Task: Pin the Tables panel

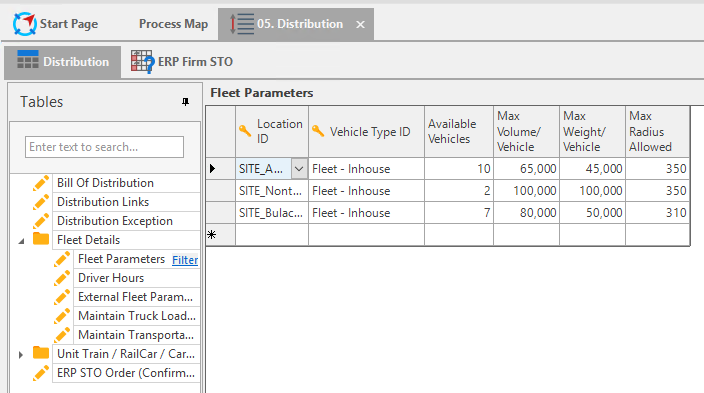Action: pyautogui.click(x=185, y=102)
